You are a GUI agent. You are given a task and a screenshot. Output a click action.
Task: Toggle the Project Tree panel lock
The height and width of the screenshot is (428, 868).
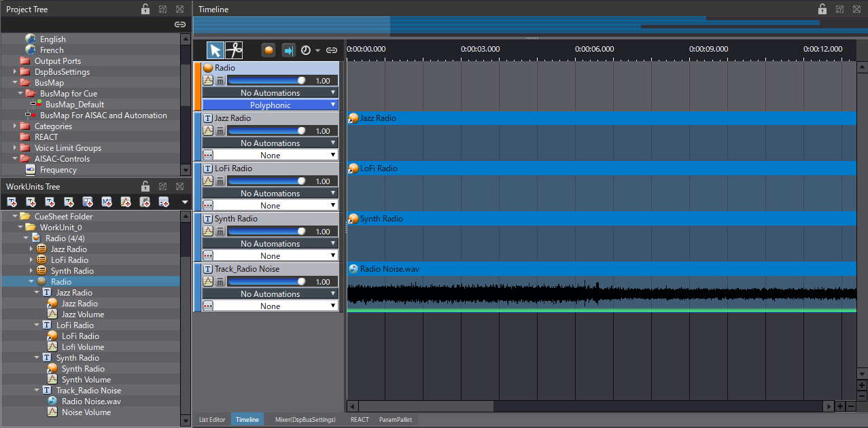tap(145, 9)
